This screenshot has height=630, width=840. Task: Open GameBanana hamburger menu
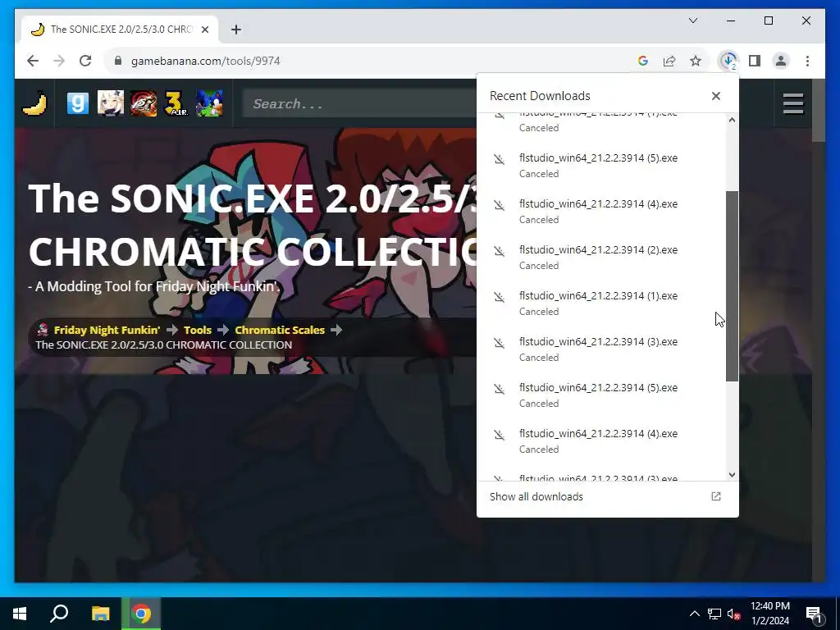point(793,104)
